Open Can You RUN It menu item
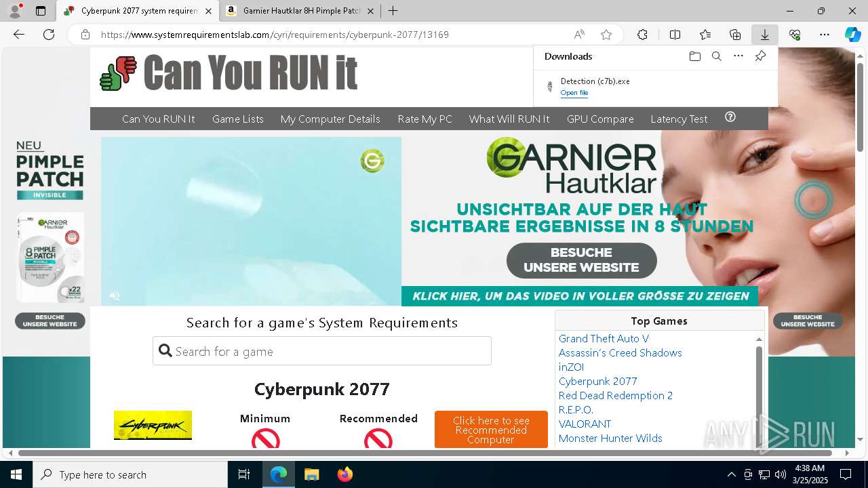 coord(159,119)
